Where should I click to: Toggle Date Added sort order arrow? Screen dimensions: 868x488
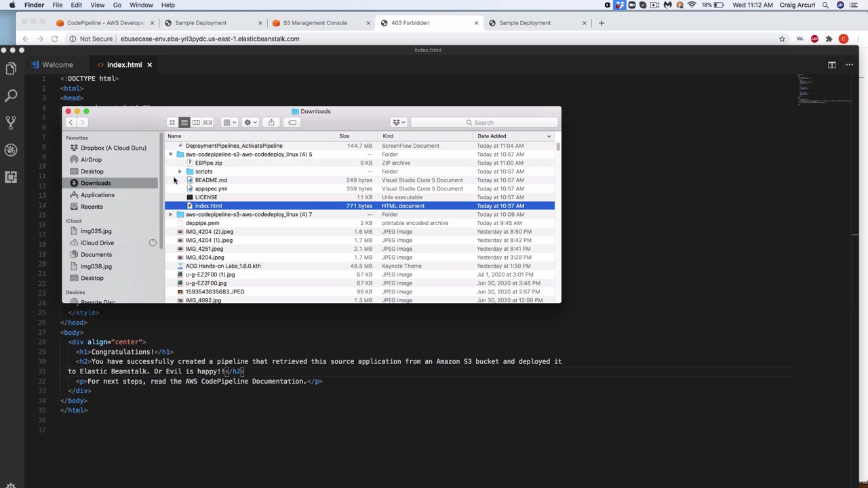(x=549, y=136)
